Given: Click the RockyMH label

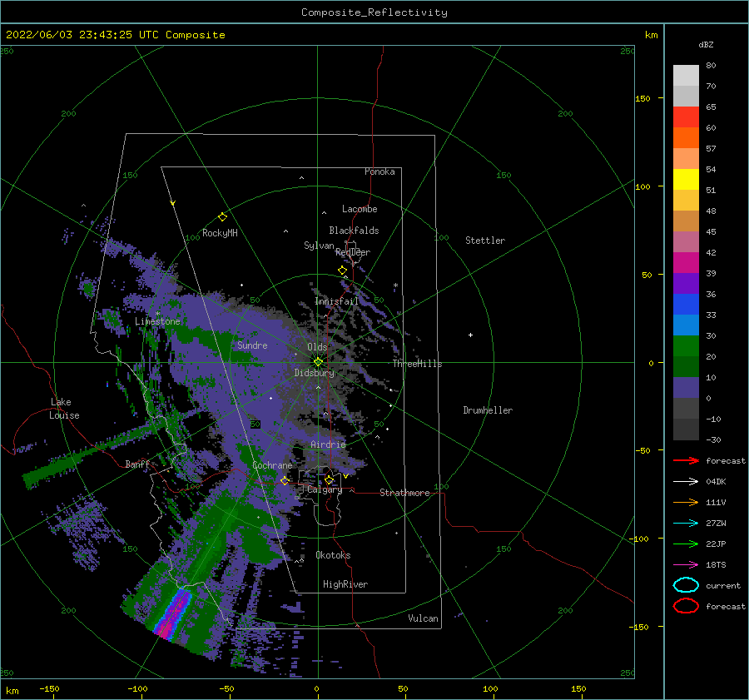Looking at the screenshot, I should (x=220, y=233).
